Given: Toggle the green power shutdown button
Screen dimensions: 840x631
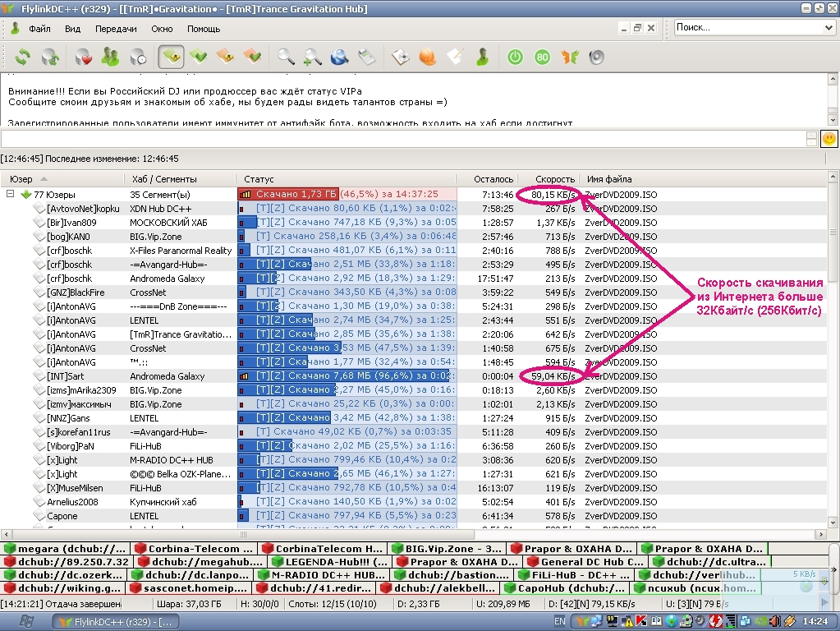Looking at the screenshot, I should [x=515, y=57].
